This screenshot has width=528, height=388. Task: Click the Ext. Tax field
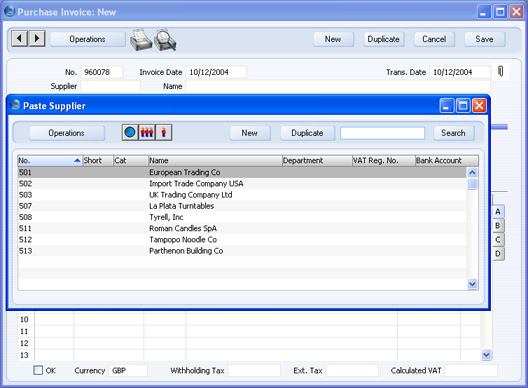352,370
